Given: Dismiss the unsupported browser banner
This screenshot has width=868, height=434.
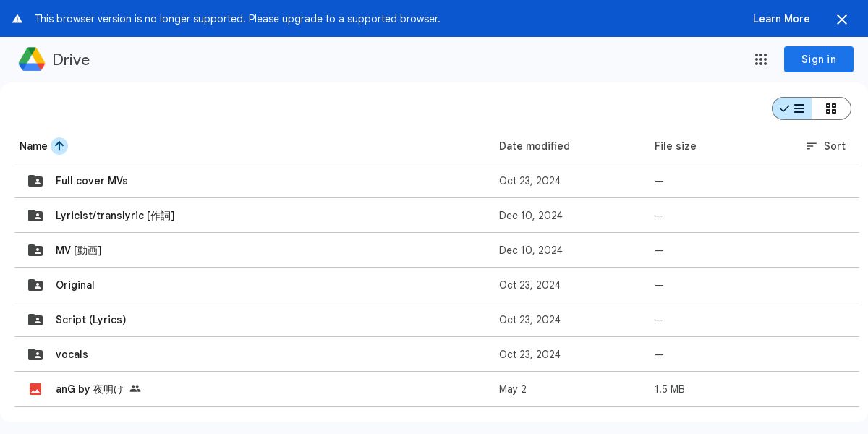Looking at the screenshot, I should (x=841, y=20).
